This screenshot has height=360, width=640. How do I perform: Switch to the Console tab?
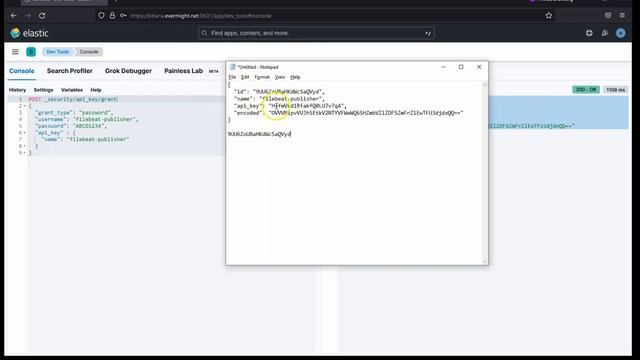[x=22, y=71]
